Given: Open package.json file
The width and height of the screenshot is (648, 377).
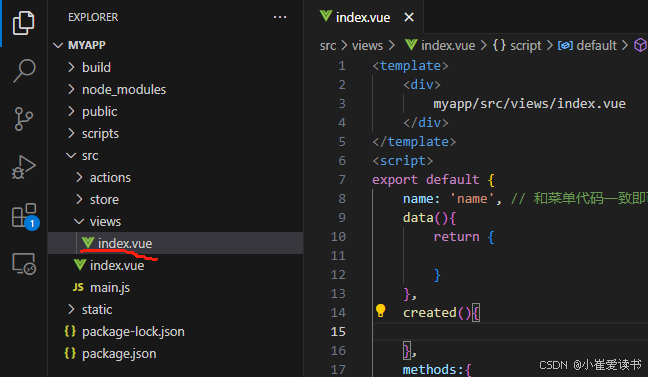Looking at the screenshot, I should point(119,353).
